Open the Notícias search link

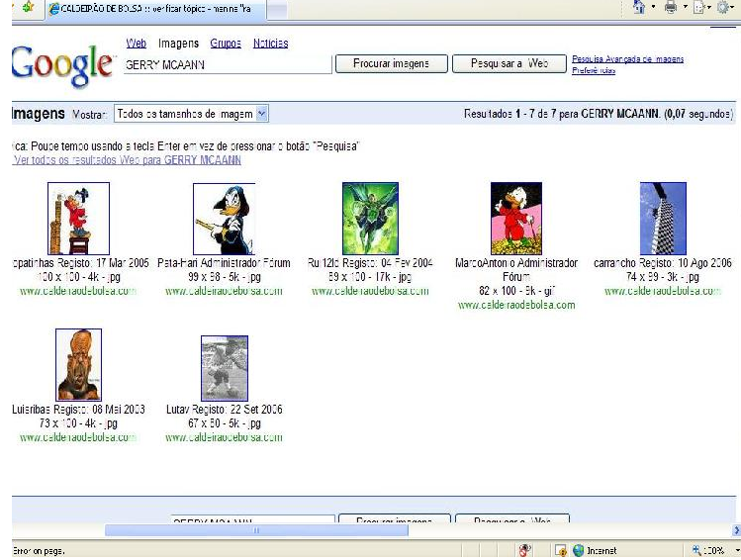tap(270, 44)
